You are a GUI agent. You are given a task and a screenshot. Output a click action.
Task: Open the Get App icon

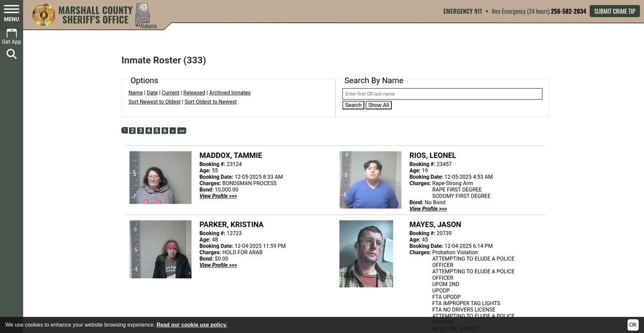(11, 37)
